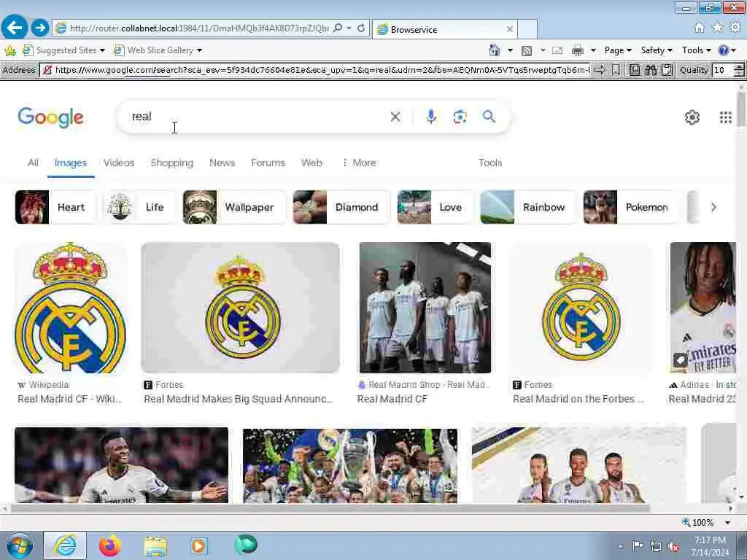Open Windows Media Player from taskbar
Image resolution: width=747 pixels, height=560 pixels.
(x=198, y=545)
